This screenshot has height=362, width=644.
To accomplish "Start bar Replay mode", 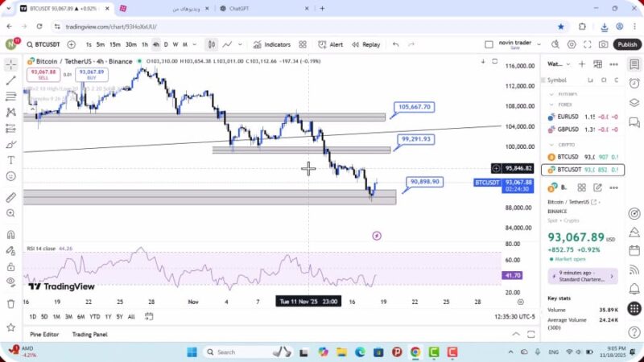I will click(365, 45).
